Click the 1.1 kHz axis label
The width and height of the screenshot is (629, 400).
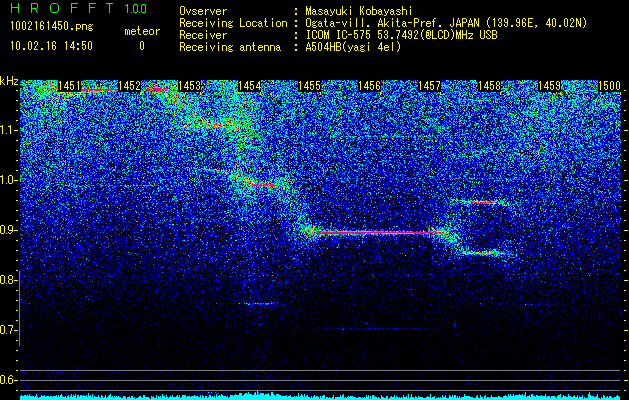pos(9,130)
